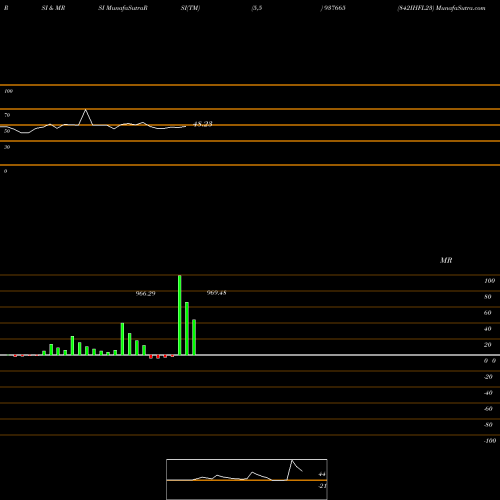
Task: Click the RSI value label 48.23
Action: (203, 124)
